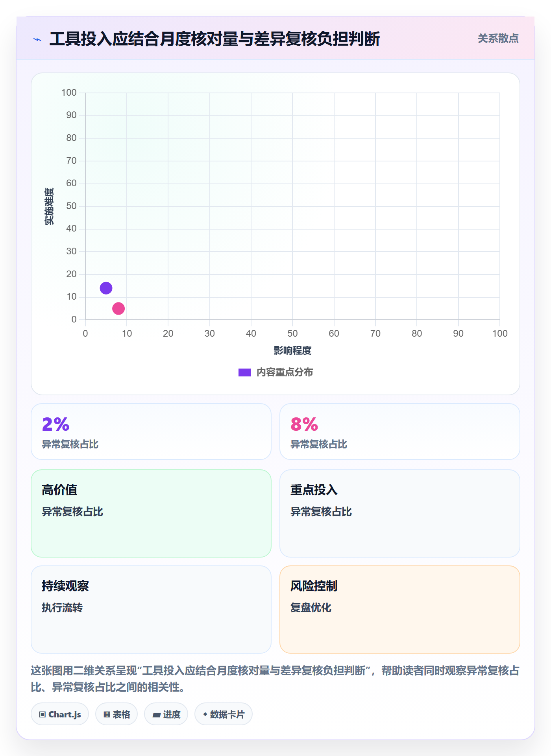Click the pink scatter point on chart
The width and height of the screenshot is (551, 756).
pos(118,309)
